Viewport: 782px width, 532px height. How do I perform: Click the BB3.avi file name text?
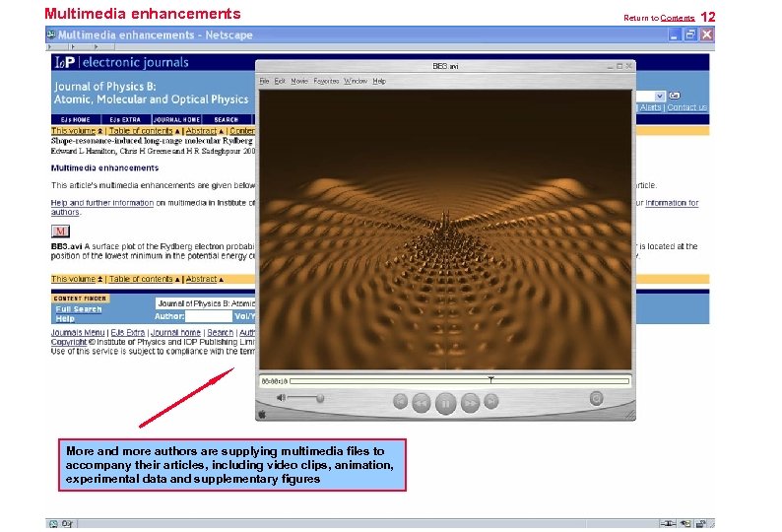(66, 246)
